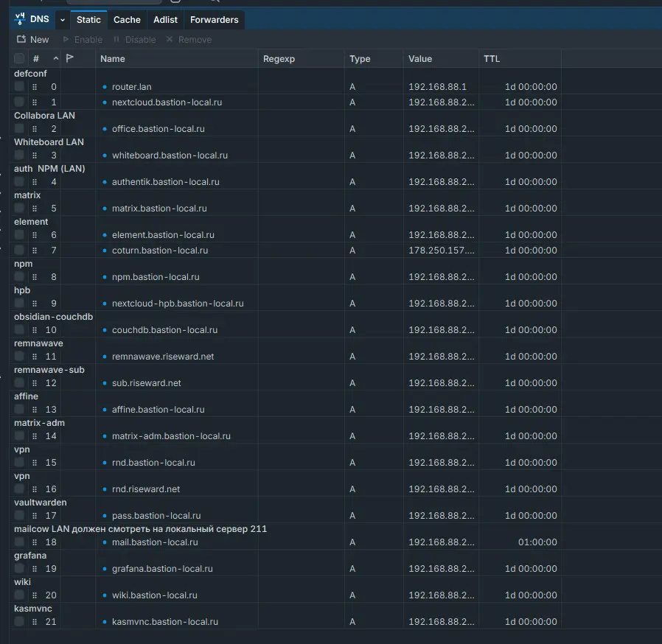Check the checkbox for coturn.bastion-local.ru row
Image resolution: width=662 pixels, height=644 pixels.
[x=19, y=251]
